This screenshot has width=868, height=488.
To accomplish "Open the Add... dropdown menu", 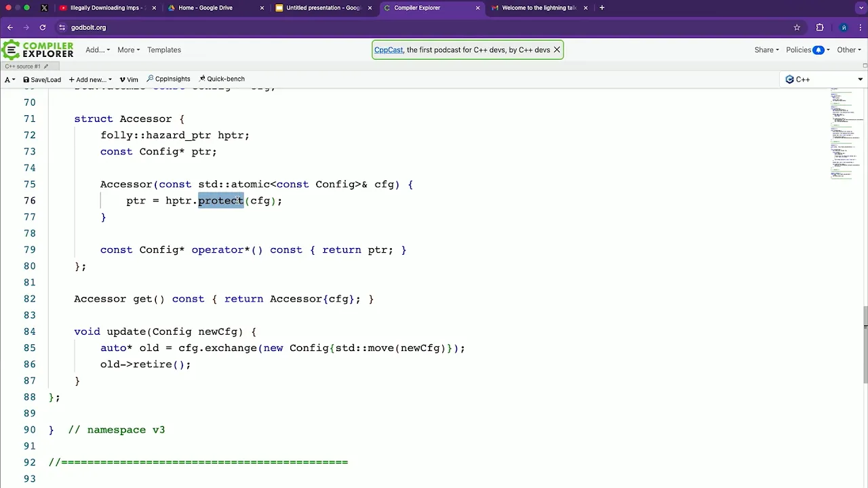I will [98, 49].
